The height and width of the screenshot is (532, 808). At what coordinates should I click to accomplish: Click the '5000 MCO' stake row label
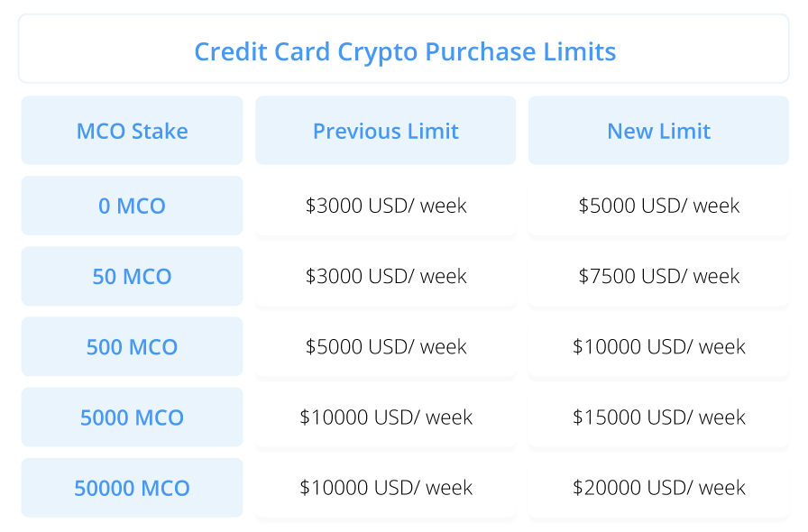[133, 417]
